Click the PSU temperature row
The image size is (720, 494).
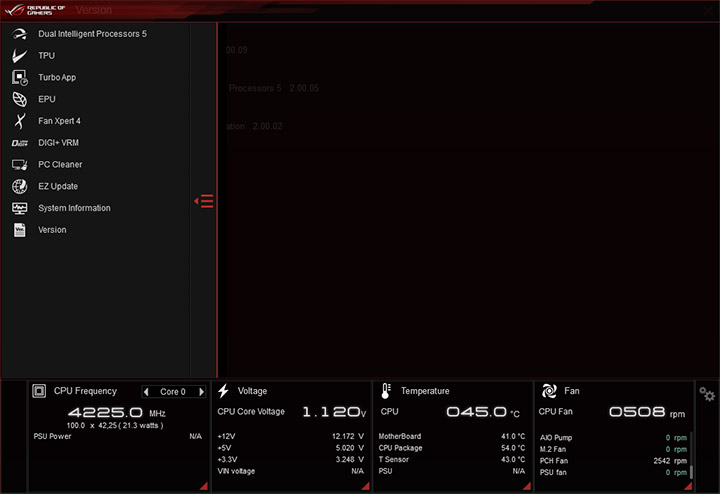tap(452, 471)
